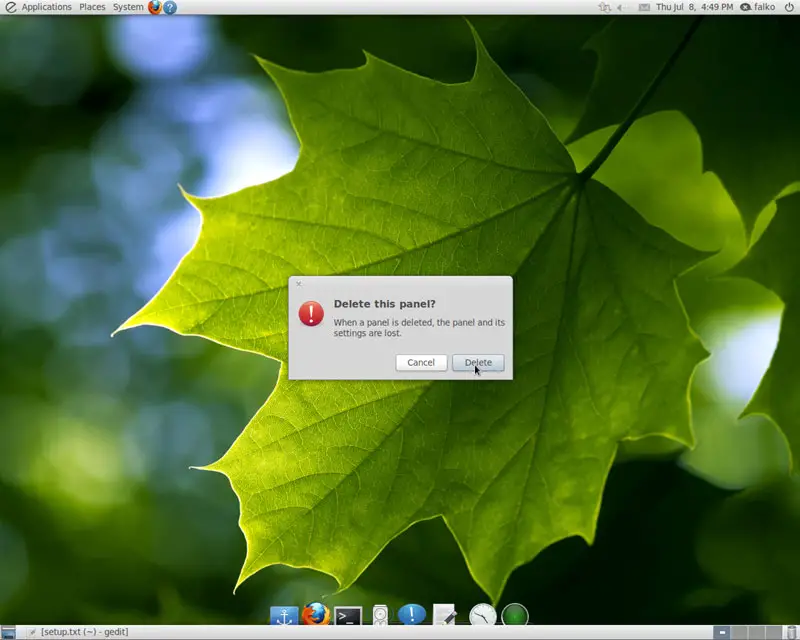Image resolution: width=800 pixels, height=640 pixels.
Task: Open the System menu
Action: [128, 7]
